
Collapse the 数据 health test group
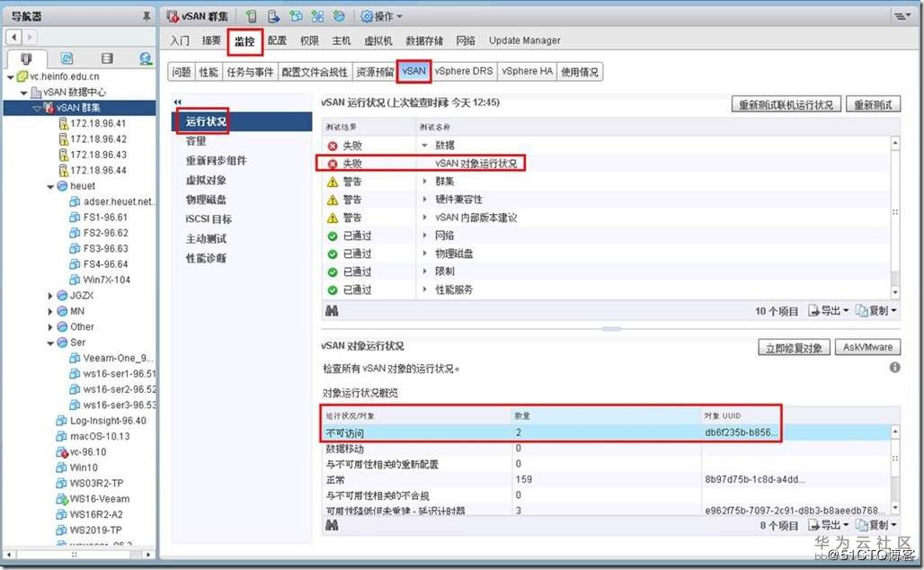click(x=424, y=145)
